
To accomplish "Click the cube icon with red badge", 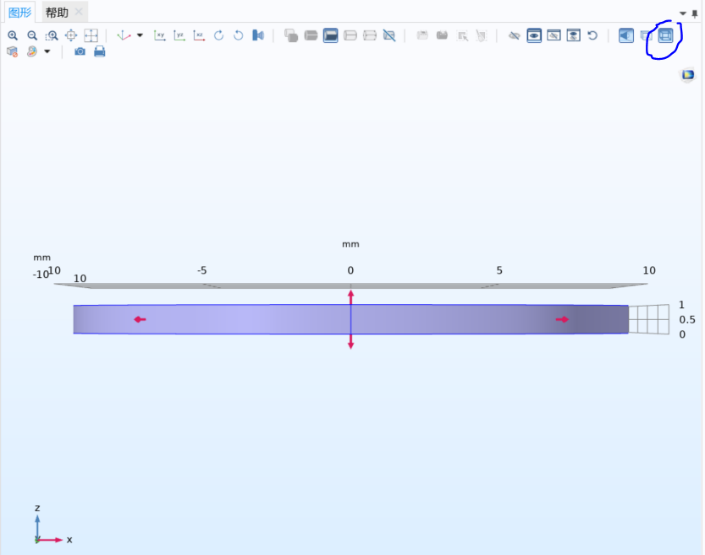I will (12, 52).
